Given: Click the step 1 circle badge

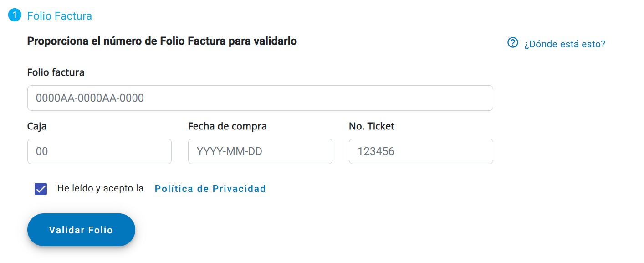Looking at the screenshot, I should click(15, 15).
